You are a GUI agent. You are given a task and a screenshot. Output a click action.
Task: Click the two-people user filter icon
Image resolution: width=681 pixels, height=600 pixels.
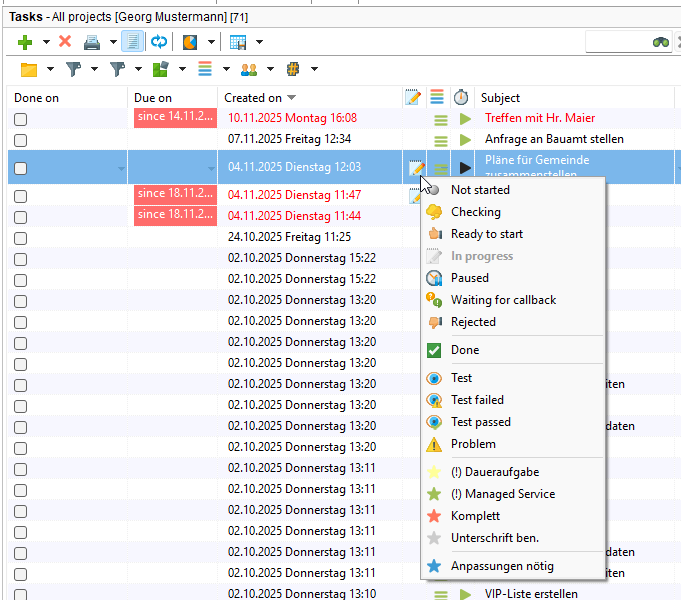(248, 69)
